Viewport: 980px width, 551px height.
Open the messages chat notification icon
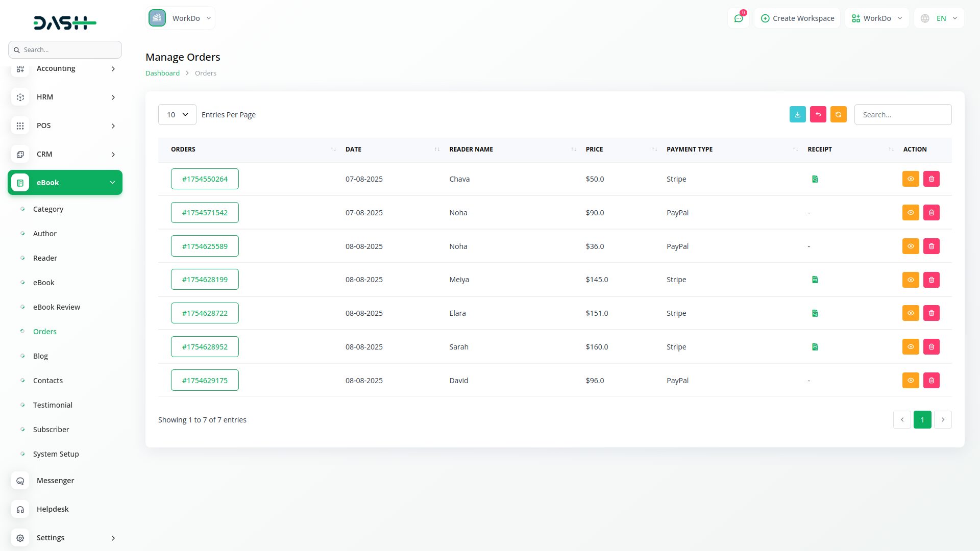738,18
